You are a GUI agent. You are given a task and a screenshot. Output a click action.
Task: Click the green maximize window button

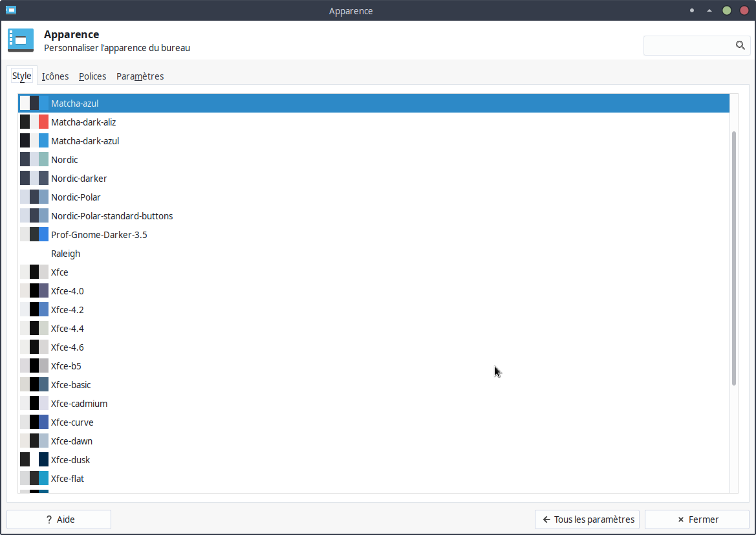(x=727, y=10)
